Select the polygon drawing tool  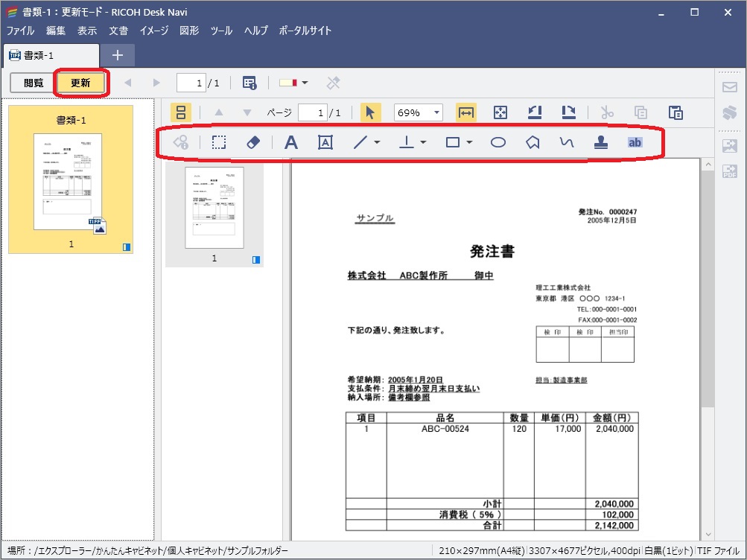[x=533, y=142]
